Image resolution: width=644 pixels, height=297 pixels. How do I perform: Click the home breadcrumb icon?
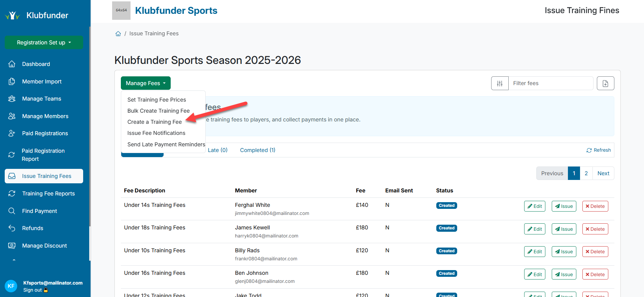pos(118,34)
